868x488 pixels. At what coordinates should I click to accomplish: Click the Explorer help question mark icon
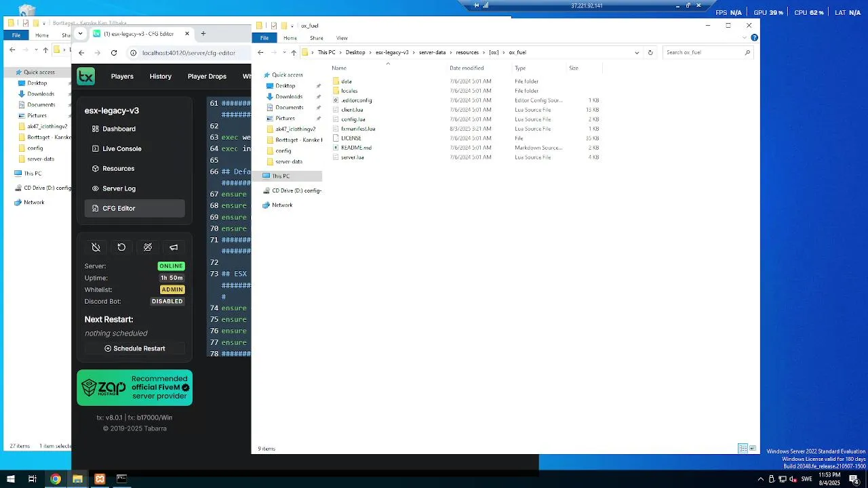click(x=754, y=38)
